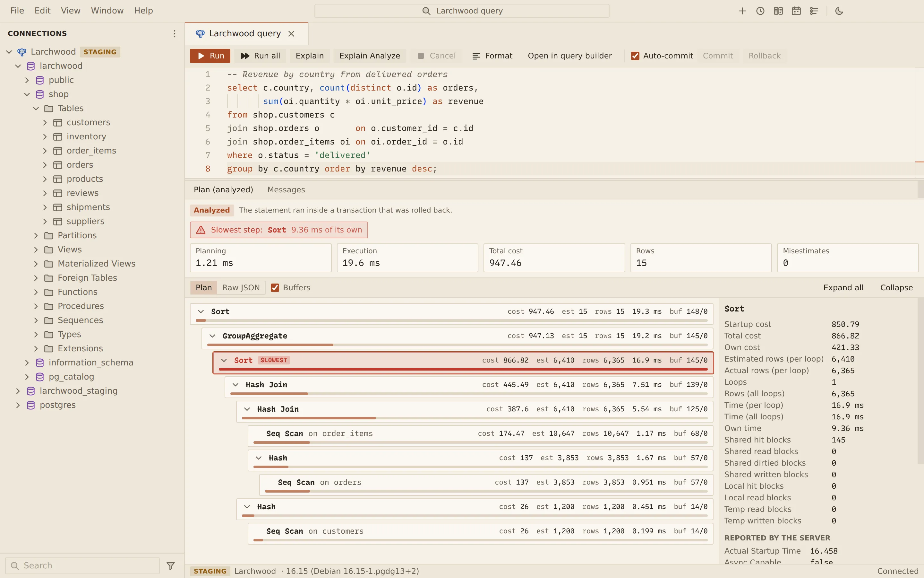This screenshot has width=924, height=578.
Task: Collapse the top-level Sort plan node
Action: [201, 311]
